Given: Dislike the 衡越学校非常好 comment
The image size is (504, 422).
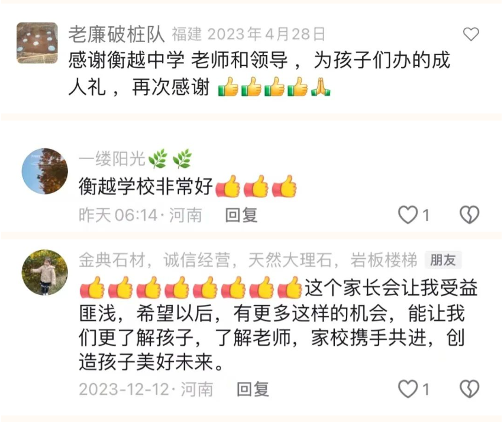Looking at the screenshot, I should click(x=469, y=215).
